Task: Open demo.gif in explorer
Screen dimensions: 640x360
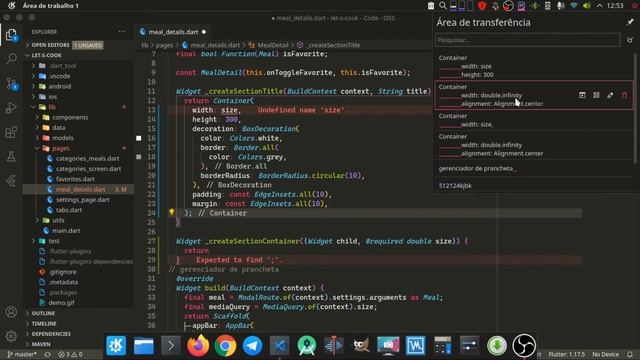Action: tap(61, 302)
